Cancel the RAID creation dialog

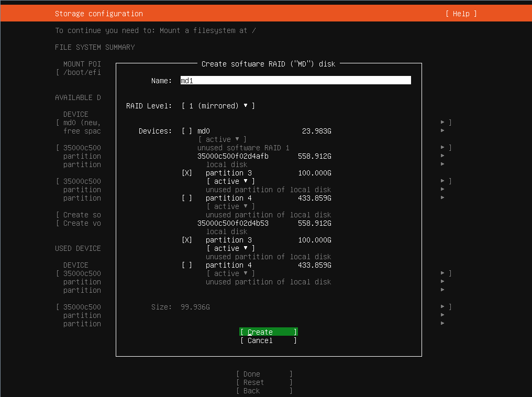[268, 340]
